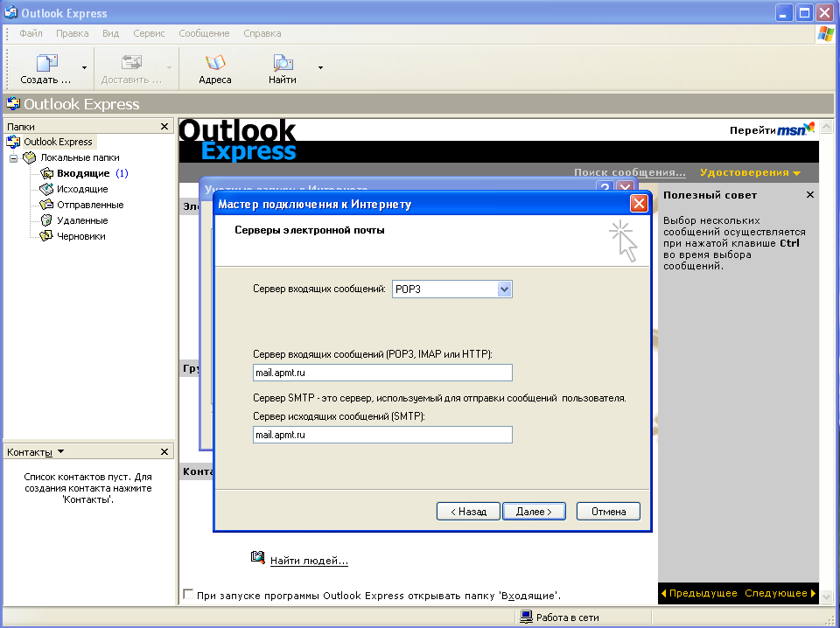Click the Работа в сети status icon

pyautogui.click(x=526, y=617)
